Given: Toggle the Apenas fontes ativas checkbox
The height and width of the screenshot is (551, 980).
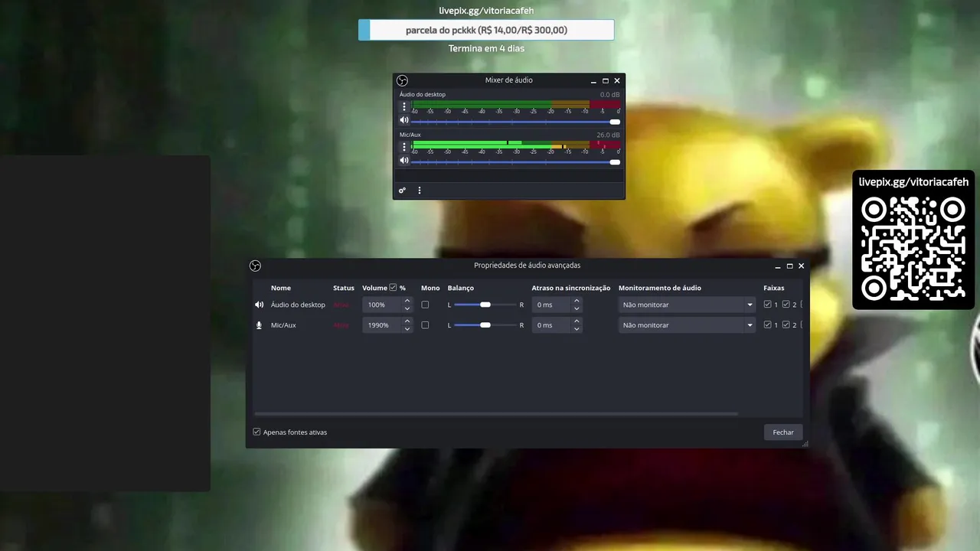Looking at the screenshot, I should click(x=257, y=432).
